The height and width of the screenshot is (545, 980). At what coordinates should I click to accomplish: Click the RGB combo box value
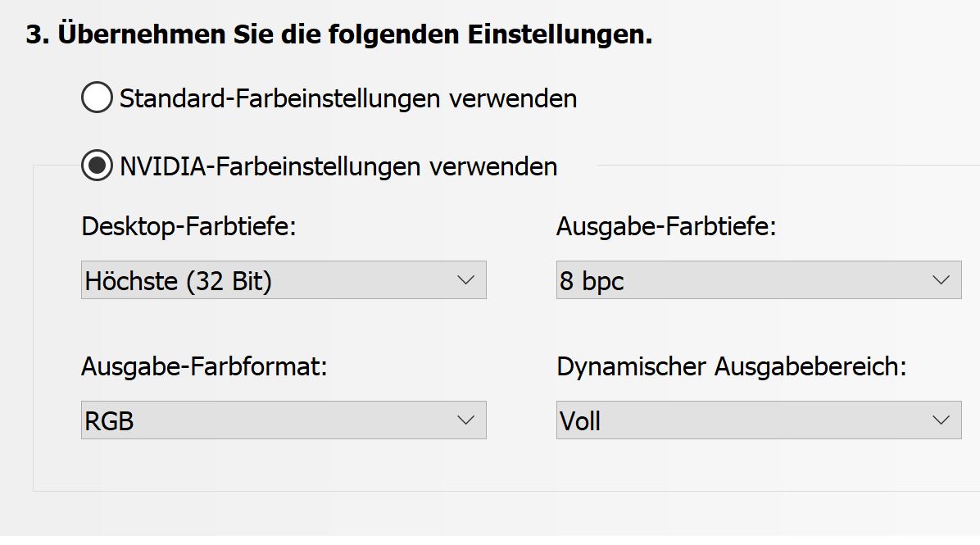click(x=110, y=421)
